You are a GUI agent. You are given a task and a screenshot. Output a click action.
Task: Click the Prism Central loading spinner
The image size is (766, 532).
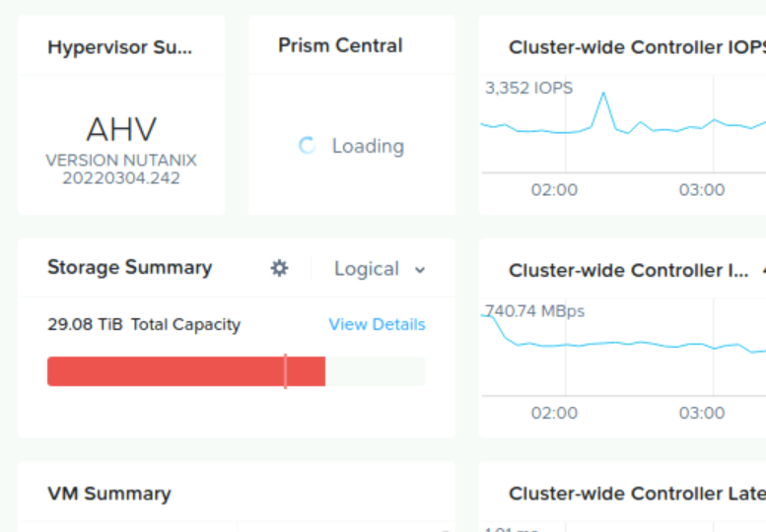click(307, 146)
